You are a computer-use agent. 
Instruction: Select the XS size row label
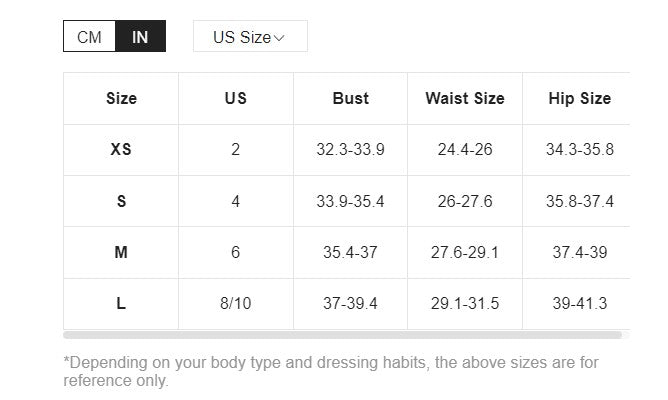(x=121, y=150)
